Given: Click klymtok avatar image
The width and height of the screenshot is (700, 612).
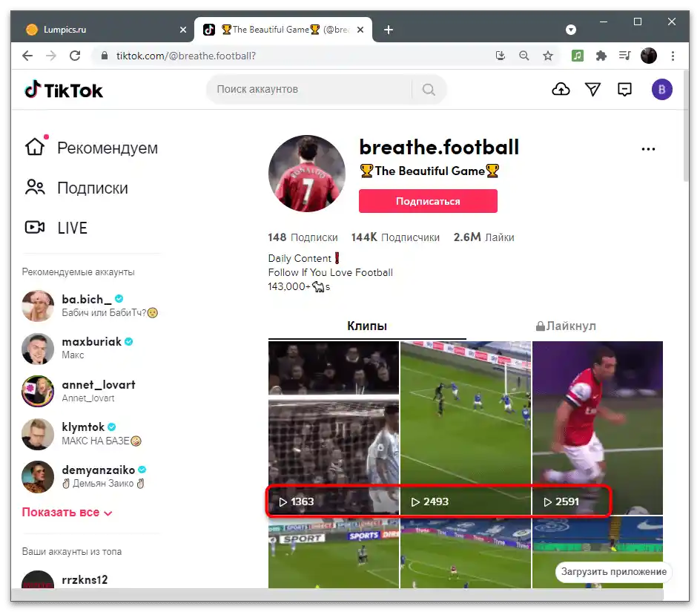Looking at the screenshot, I should click(38, 434).
